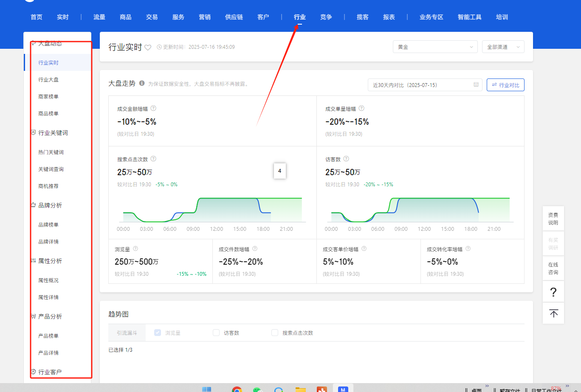Image resolution: width=581 pixels, height=392 pixels.
Task: Click the large question mark help button
Action: point(553,292)
